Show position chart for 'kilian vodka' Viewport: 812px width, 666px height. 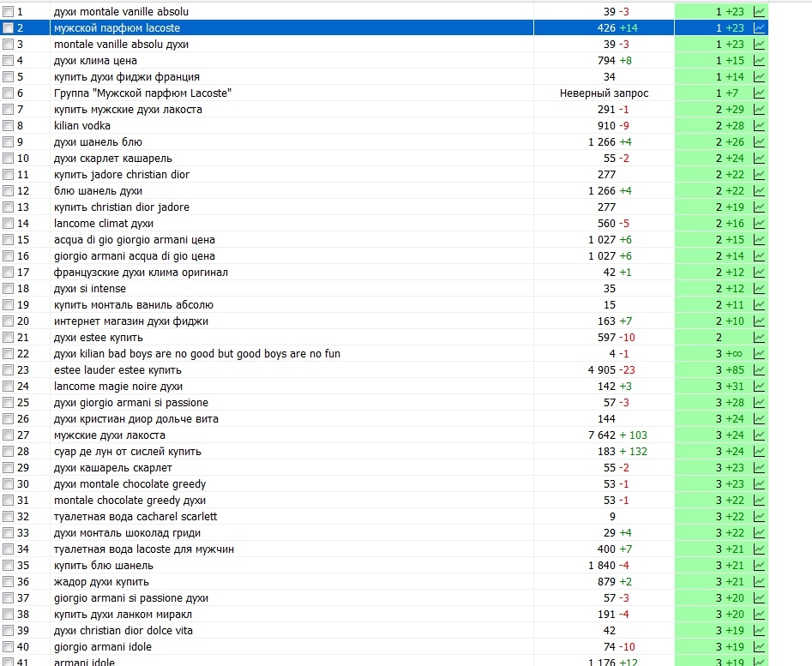759,126
